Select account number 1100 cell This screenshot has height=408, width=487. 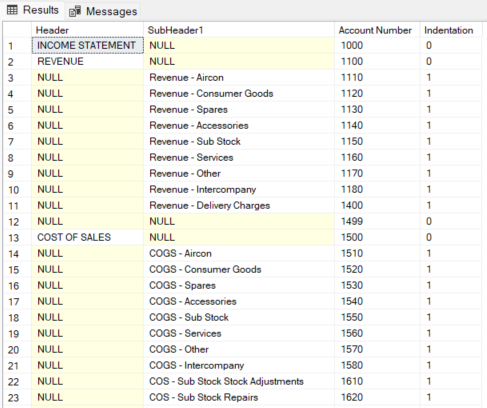coord(377,61)
